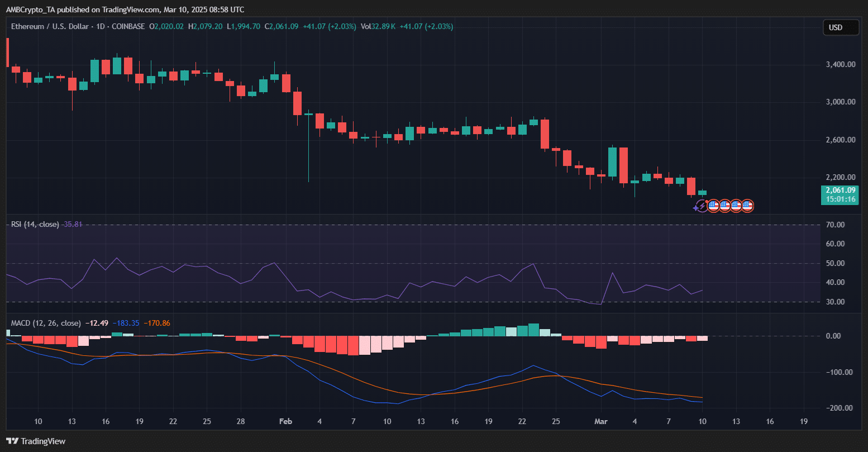Click the AMBCrypto_TA attribution link
Screen dimensions: 868x452
click(x=31, y=9)
